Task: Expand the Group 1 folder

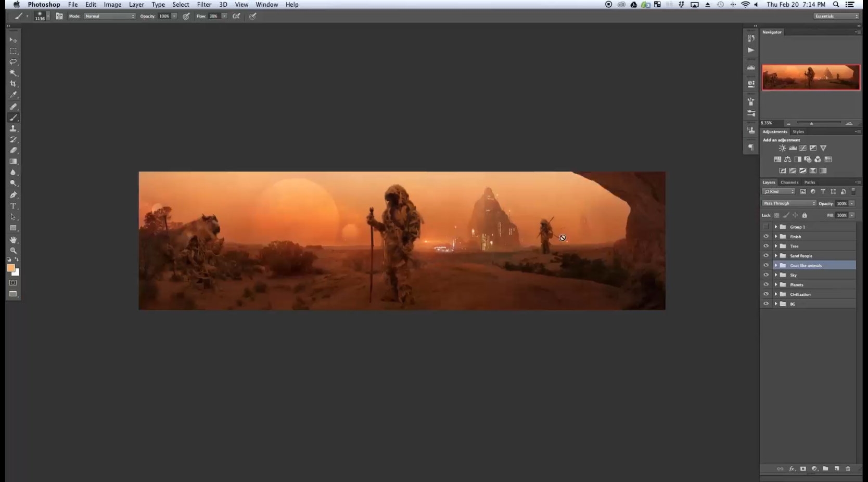Action: pyautogui.click(x=776, y=227)
